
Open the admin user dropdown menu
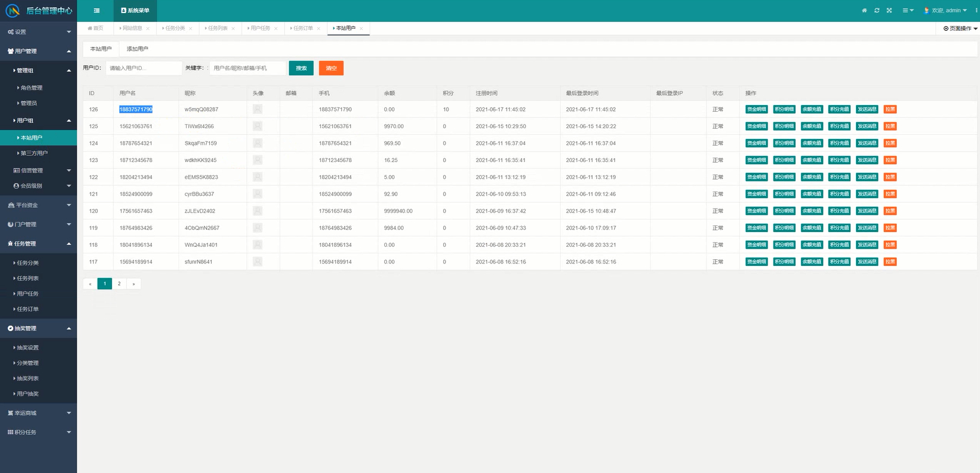click(x=949, y=11)
